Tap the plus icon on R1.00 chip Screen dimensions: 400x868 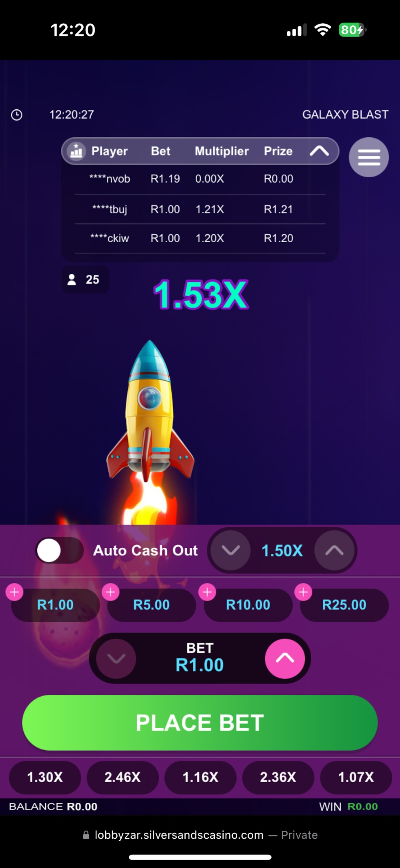tap(15, 592)
